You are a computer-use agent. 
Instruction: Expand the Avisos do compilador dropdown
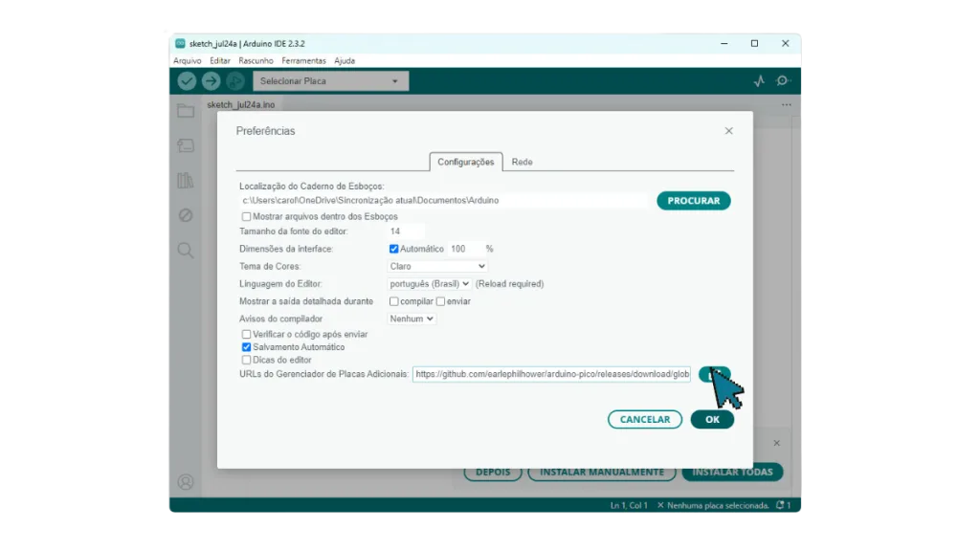[x=412, y=319]
